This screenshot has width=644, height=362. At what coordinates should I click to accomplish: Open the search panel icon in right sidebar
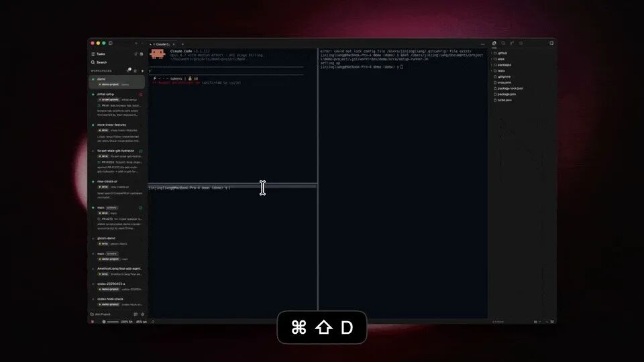click(x=503, y=43)
